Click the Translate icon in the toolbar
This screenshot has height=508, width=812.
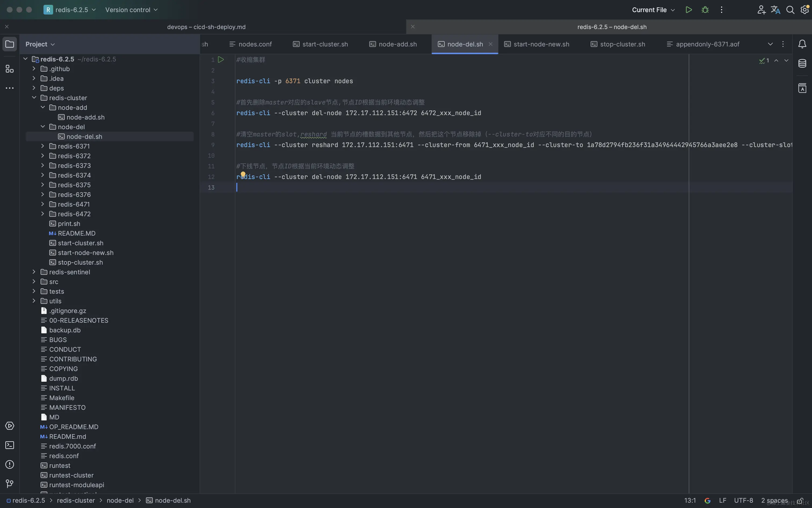click(x=775, y=10)
